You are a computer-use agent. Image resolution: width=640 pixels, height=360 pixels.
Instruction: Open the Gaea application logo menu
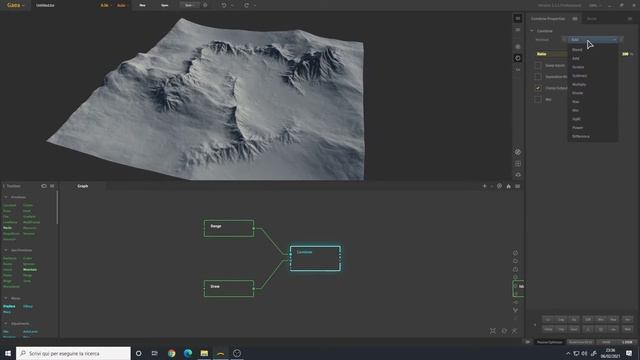[x=16, y=5]
